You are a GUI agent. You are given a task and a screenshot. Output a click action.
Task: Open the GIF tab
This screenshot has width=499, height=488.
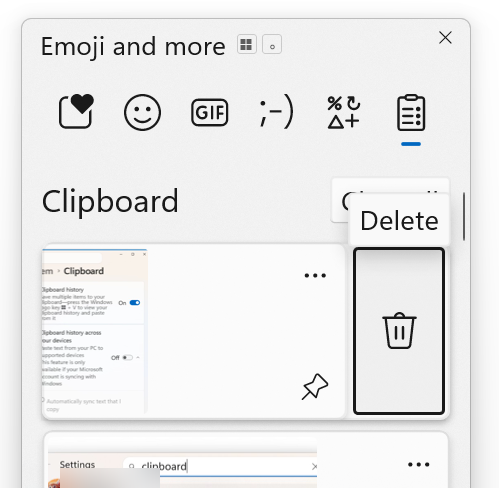click(x=210, y=112)
